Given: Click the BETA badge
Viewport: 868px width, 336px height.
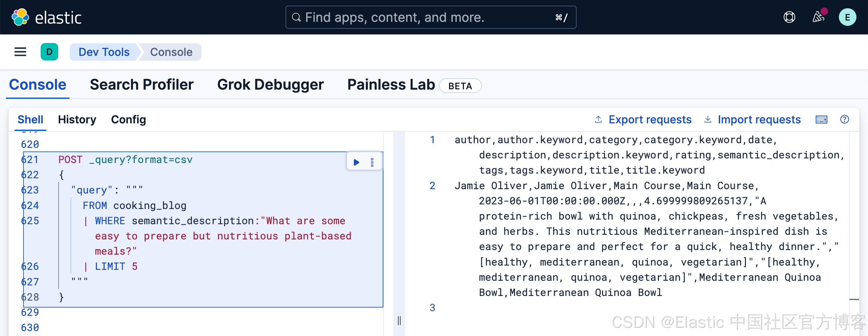Looking at the screenshot, I should pos(460,86).
